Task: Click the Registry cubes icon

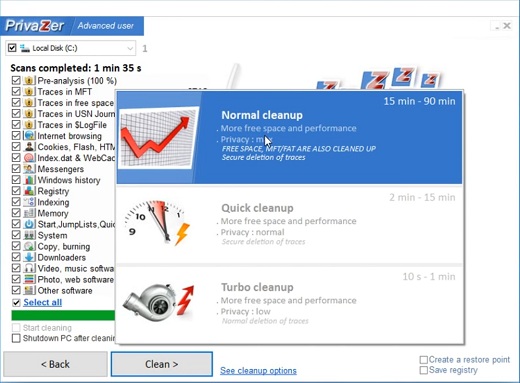Action: (x=29, y=191)
